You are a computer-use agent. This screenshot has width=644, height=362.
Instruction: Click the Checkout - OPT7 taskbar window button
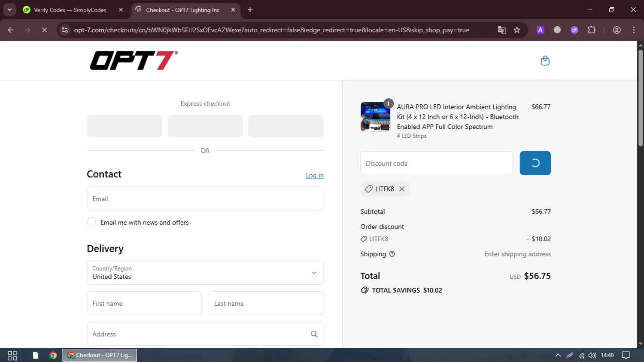(100, 356)
